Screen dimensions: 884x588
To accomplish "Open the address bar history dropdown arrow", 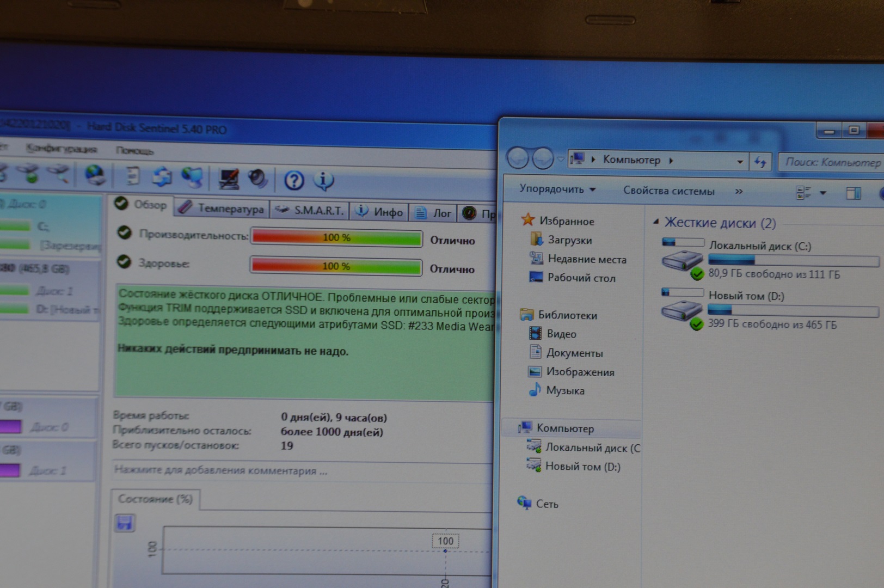I will (x=739, y=162).
